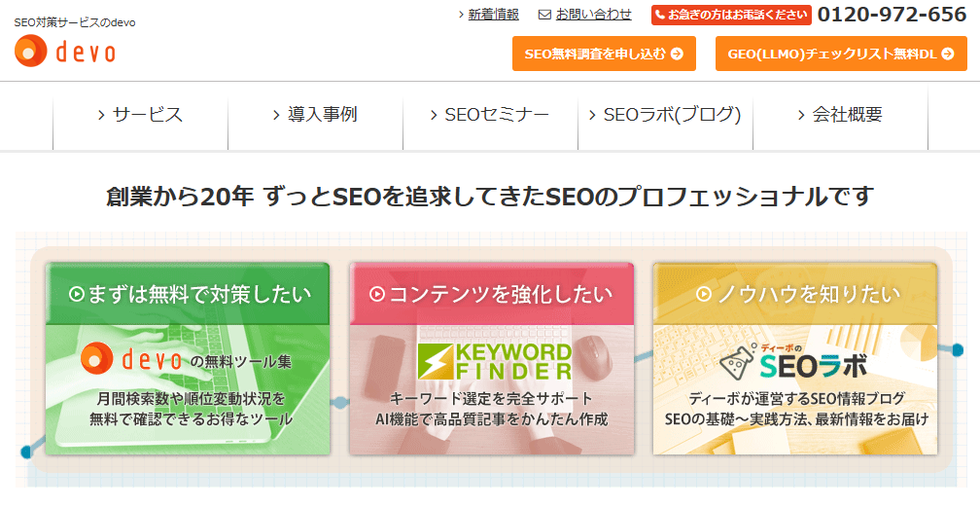
Task: Click the お急ぎの方はお電話ください red badge
Action: tap(730, 15)
